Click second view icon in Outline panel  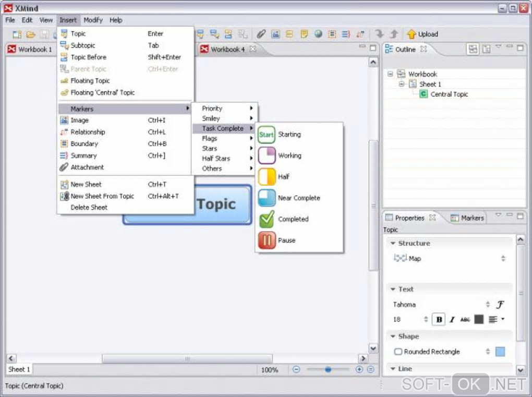(486, 49)
